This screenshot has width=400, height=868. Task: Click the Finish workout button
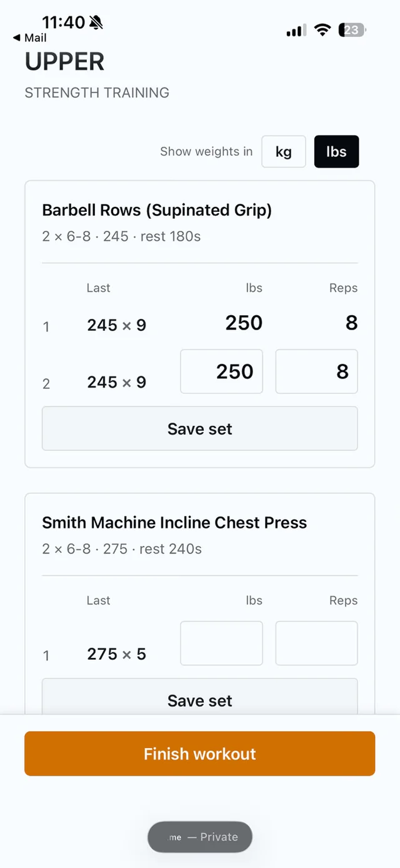click(200, 754)
